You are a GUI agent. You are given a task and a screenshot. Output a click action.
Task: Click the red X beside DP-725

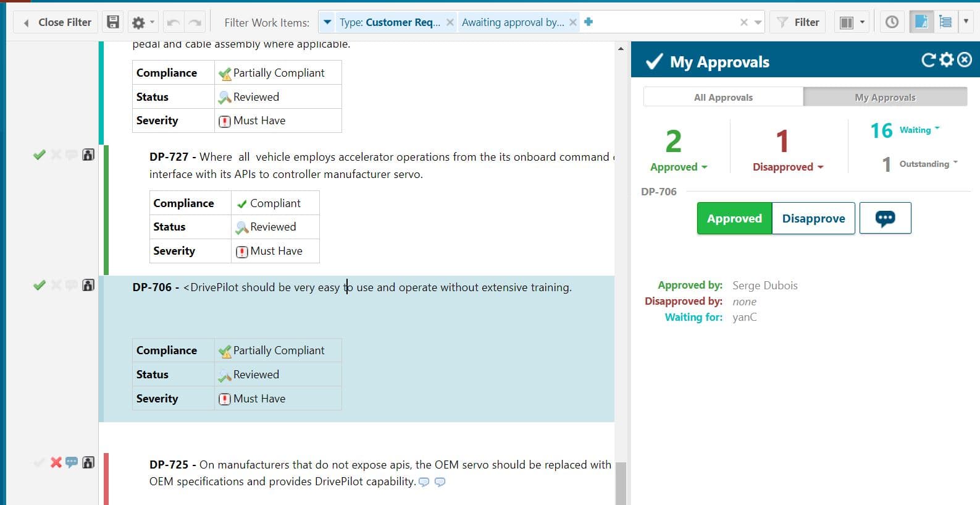pyautogui.click(x=56, y=462)
